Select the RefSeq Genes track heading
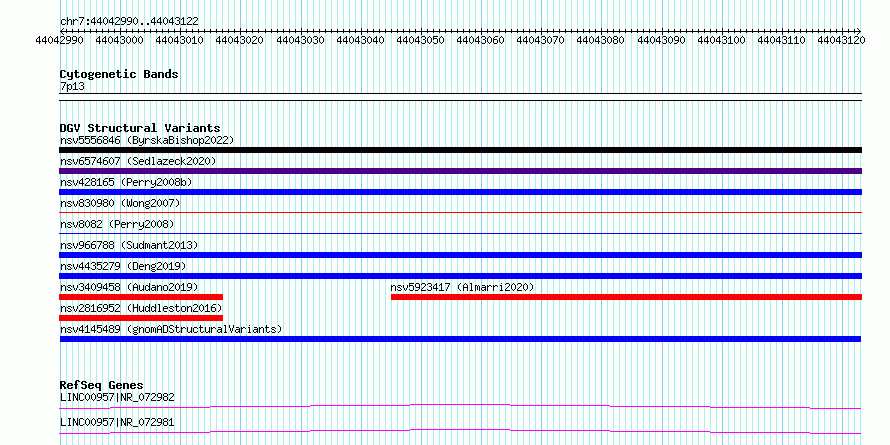The image size is (890, 445). tap(102, 385)
